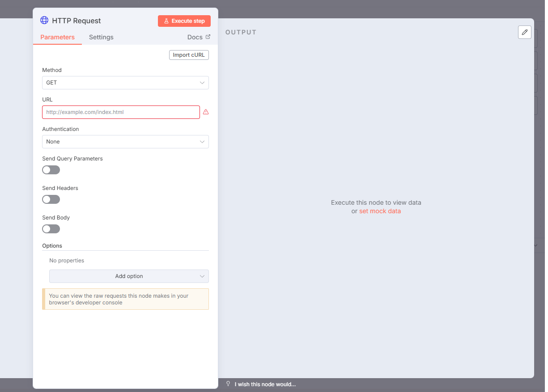Viewport: 548px width, 392px height.
Task: Click the external link icon beside Docs
Action: coord(208,37)
